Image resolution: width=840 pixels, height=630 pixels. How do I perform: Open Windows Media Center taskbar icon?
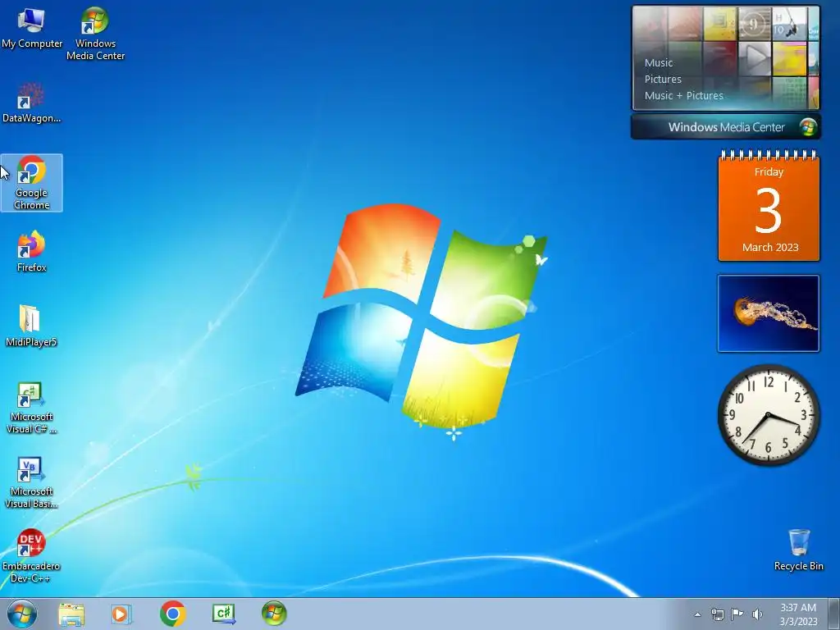[x=274, y=614]
